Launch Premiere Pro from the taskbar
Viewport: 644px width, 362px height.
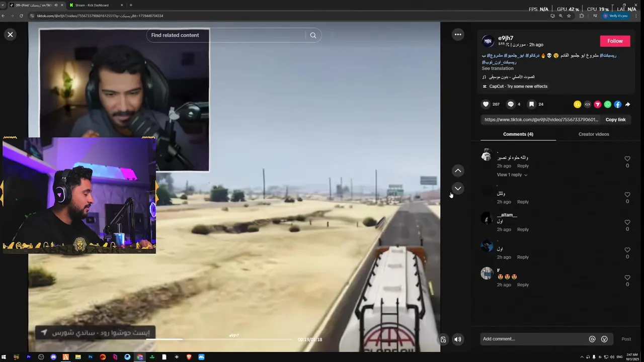coord(29,357)
